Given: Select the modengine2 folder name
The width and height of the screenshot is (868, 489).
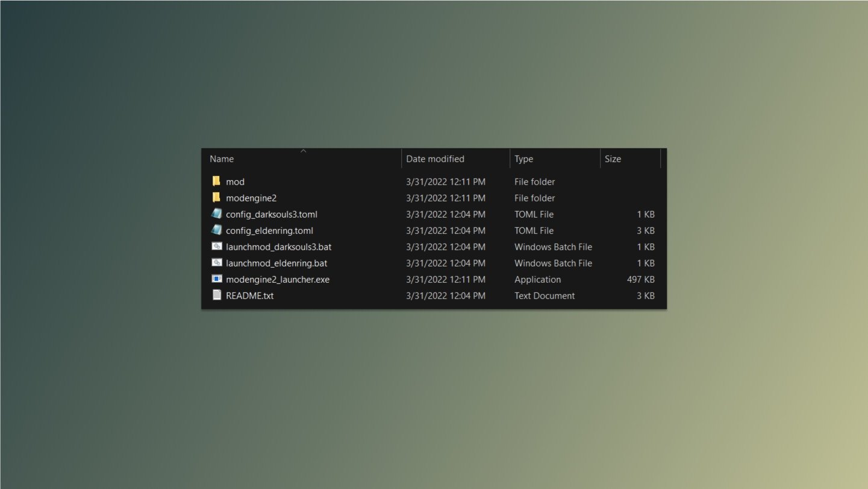Looking at the screenshot, I should tap(251, 198).
